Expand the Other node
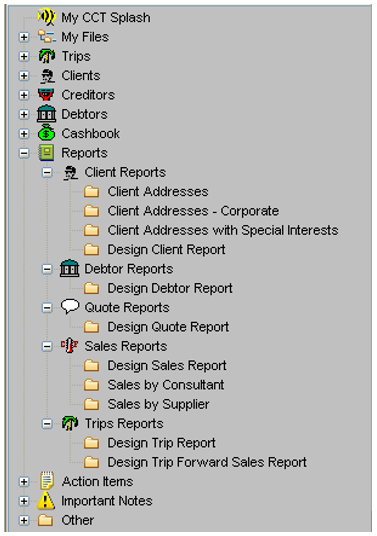This screenshot has height=536, width=377. point(24,520)
